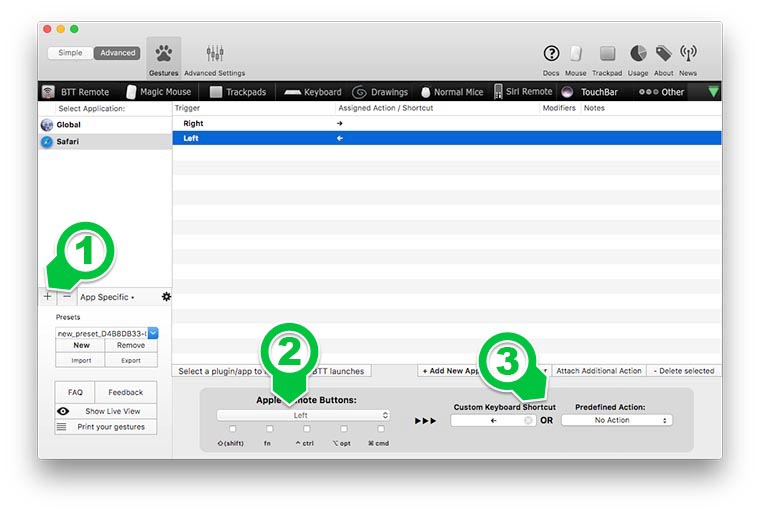Image resolution: width=760 pixels, height=513 pixels.
Task: Click Remove preset button
Action: [131, 345]
